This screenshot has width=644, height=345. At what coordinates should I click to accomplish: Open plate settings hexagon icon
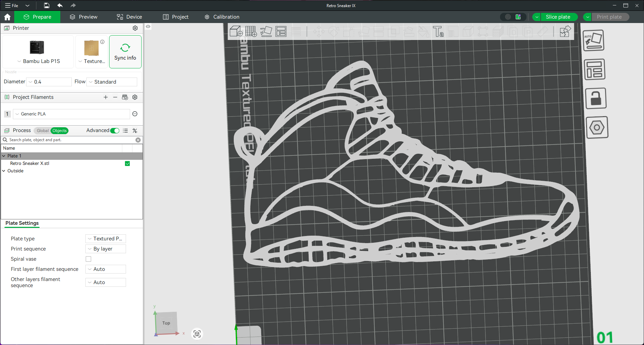597,128
